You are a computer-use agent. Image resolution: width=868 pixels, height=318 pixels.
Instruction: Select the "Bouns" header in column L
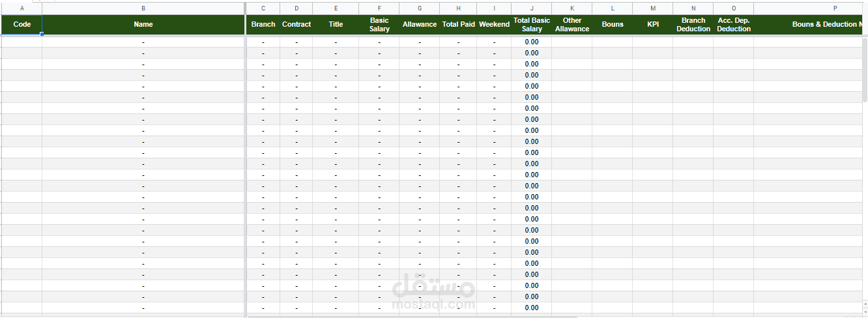coord(613,25)
